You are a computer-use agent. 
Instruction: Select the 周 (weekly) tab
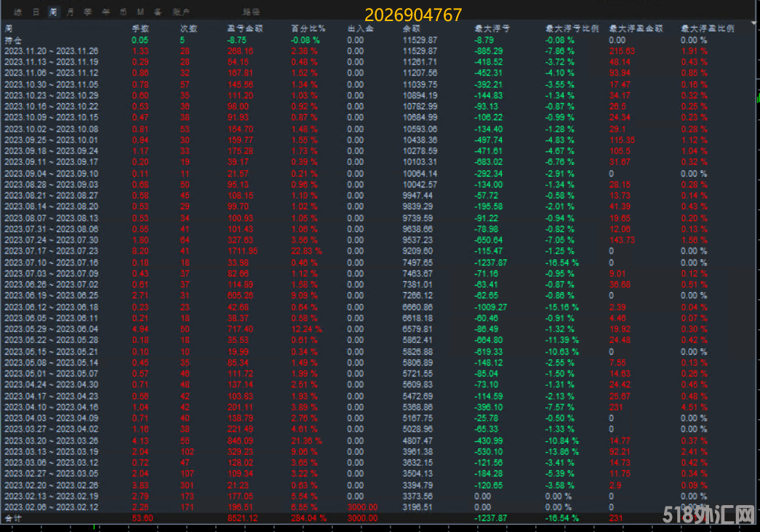tap(53, 12)
